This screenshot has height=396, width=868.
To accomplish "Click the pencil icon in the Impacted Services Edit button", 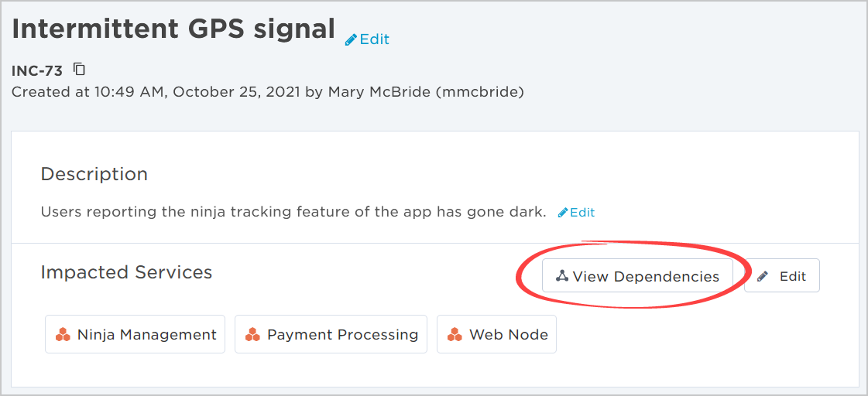I will (763, 276).
